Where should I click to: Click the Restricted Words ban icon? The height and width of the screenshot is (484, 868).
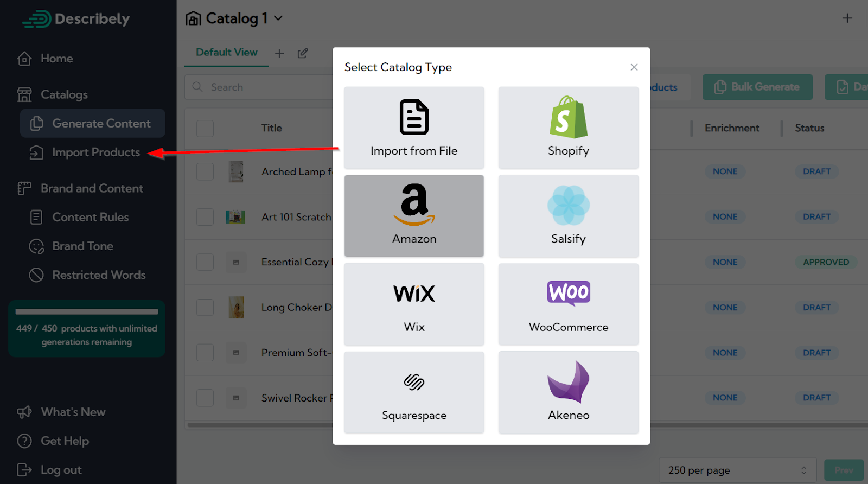pos(36,275)
